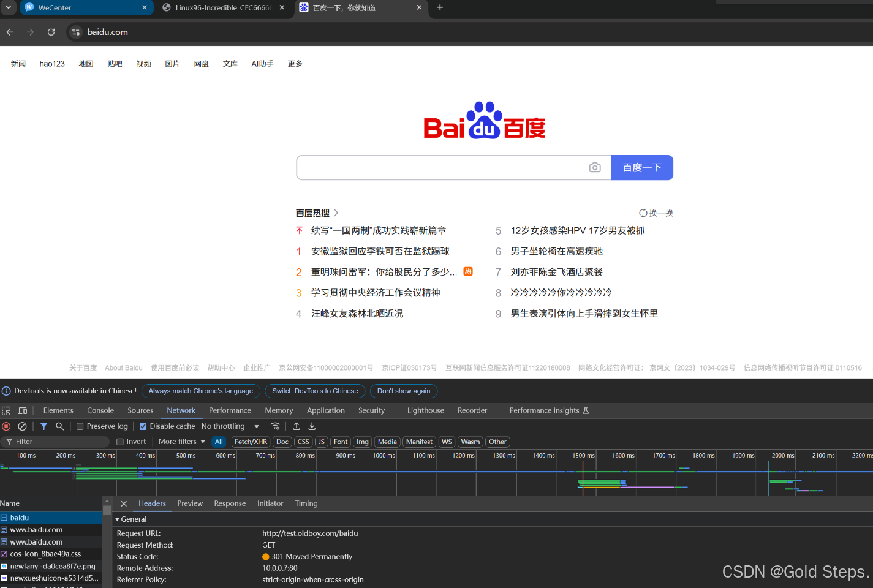The height and width of the screenshot is (588, 873).
Task: Click the export HAR download icon
Action: [x=312, y=426]
